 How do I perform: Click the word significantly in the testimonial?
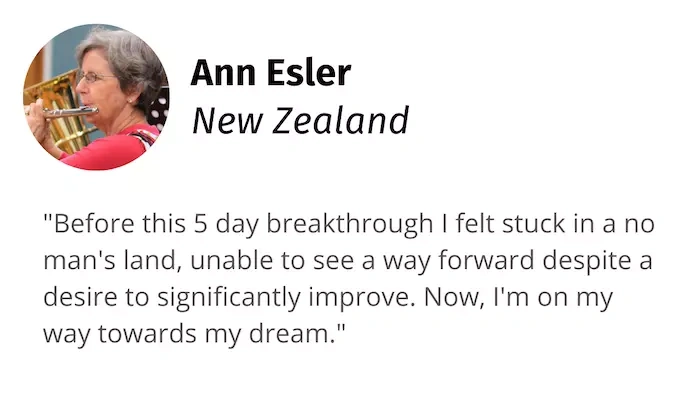(x=229, y=297)
